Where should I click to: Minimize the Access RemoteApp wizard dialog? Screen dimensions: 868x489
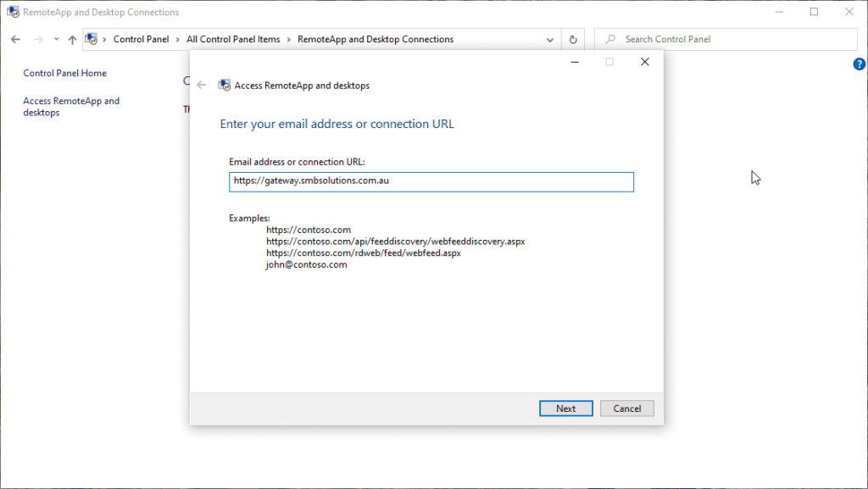575,62
